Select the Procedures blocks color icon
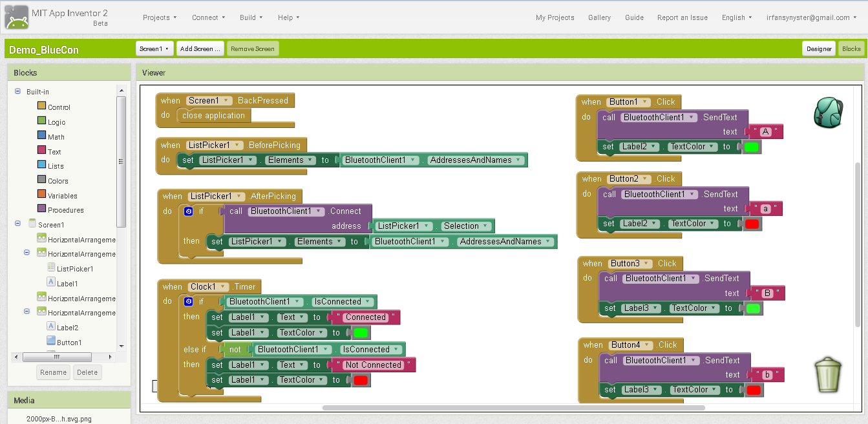The image size is (868, 424). [x=41, y=209]
